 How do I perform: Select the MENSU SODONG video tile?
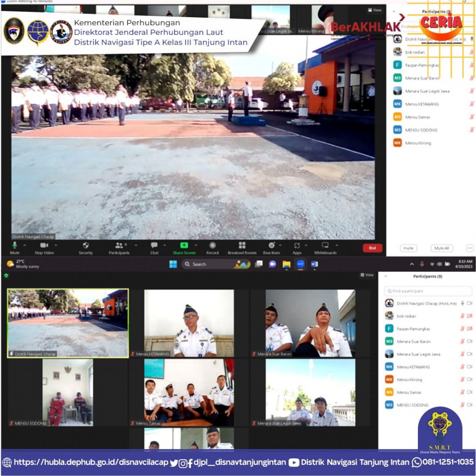click(x=68, y=393)
